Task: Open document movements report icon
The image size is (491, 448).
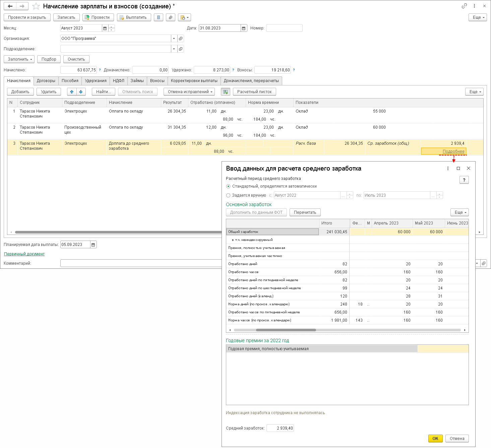Action: point(159,17)
